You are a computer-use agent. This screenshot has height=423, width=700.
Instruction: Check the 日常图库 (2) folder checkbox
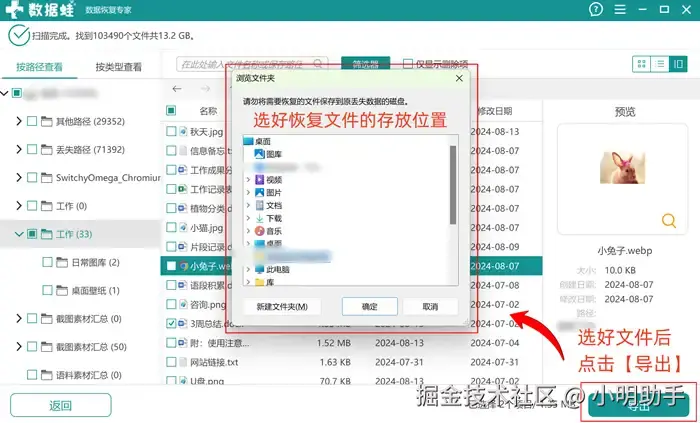[x=47, y=262]
